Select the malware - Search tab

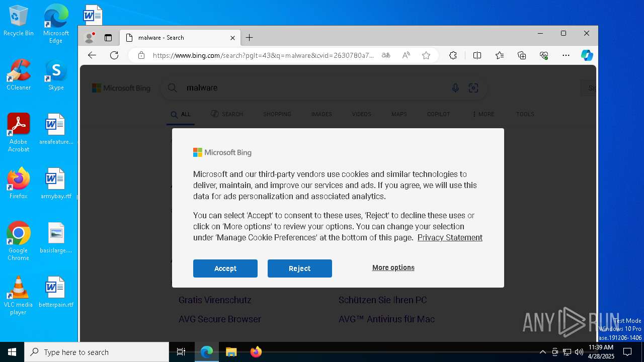click(180, 38)
